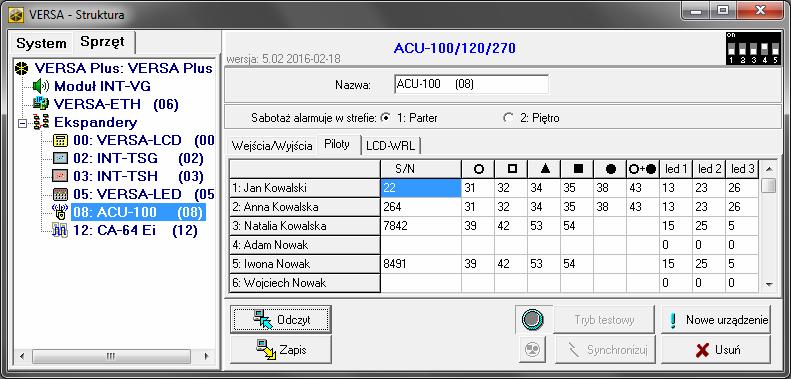Click the 12: CA-64 Ei expander icon

(x=61, y=231)
